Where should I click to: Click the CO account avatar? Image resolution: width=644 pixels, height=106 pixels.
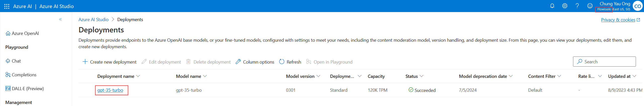(637, 6)
